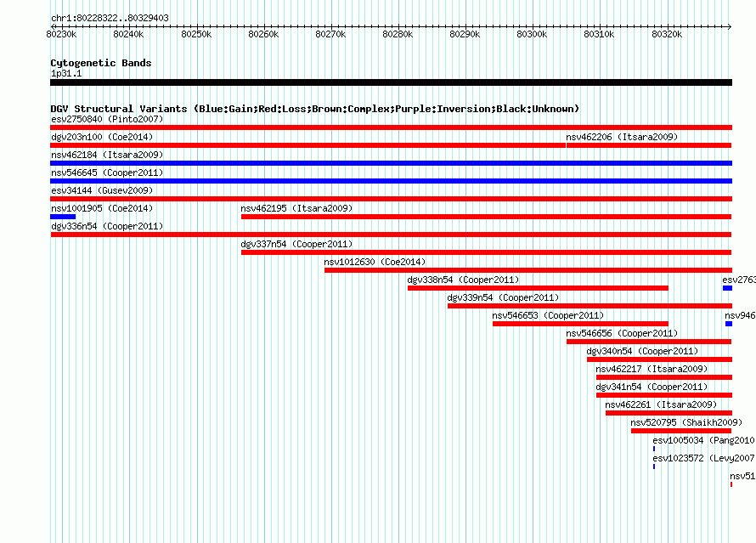Click the 80290k ruler position

click(x=465, y=34)
